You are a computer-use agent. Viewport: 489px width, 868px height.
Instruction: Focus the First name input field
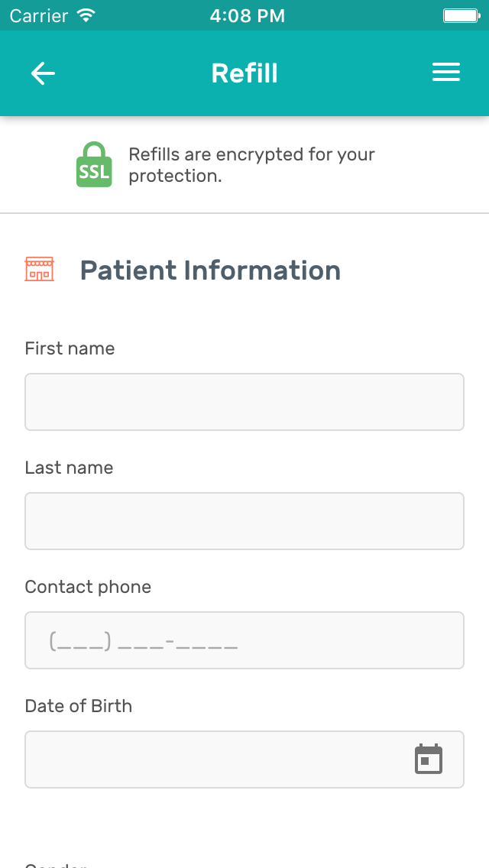point(244,402)
